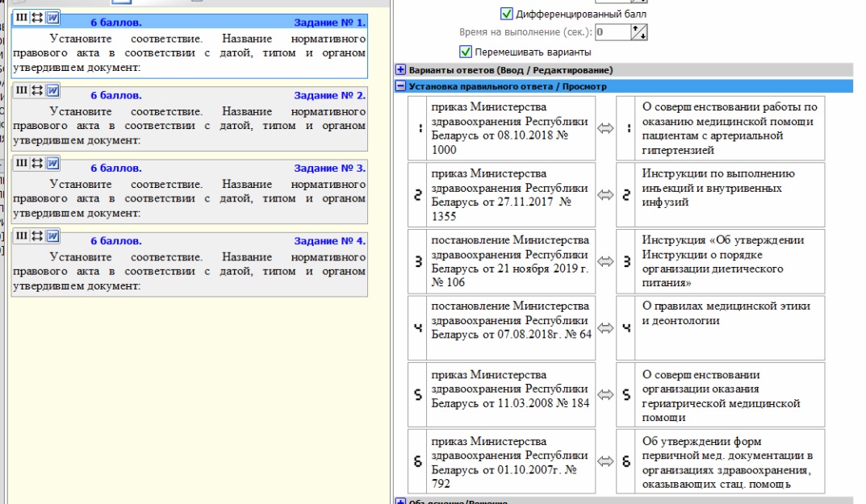Click the swap arrows icon on Задание № 4
This screenshot has width=866, height=504.
[37, 235]
